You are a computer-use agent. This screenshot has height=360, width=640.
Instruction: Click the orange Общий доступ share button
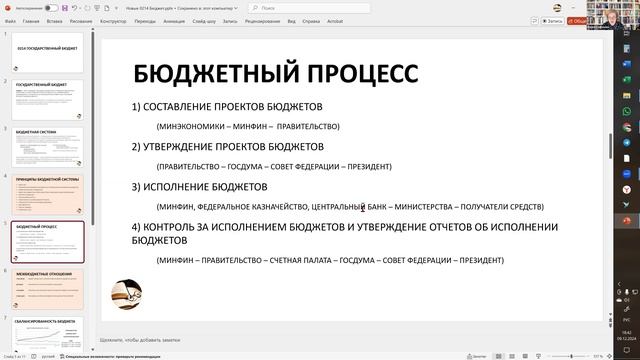[x=576, y=21]
